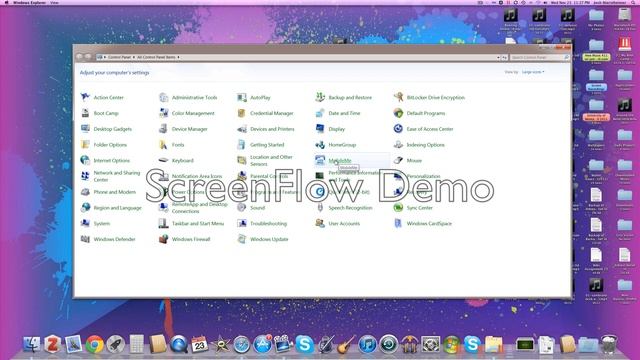Open Launchpad rocket in the dock
640x360 pixels.
[116, 344]
